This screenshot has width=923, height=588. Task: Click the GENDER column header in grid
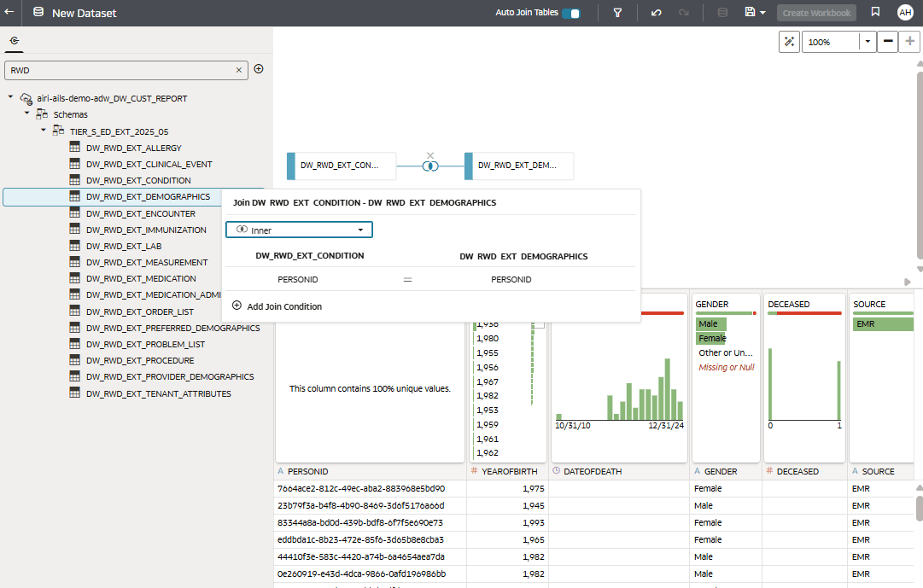click(726, 471)
